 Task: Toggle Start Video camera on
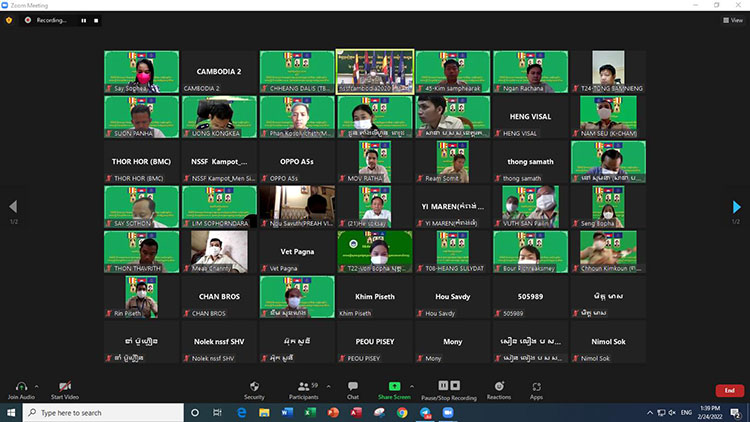(x=64, y=386)
